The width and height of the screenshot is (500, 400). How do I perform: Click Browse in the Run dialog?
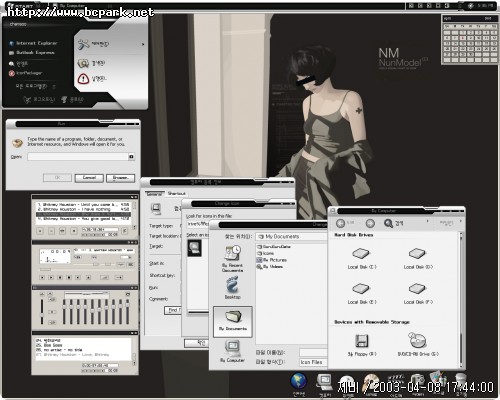click(120, 178)
